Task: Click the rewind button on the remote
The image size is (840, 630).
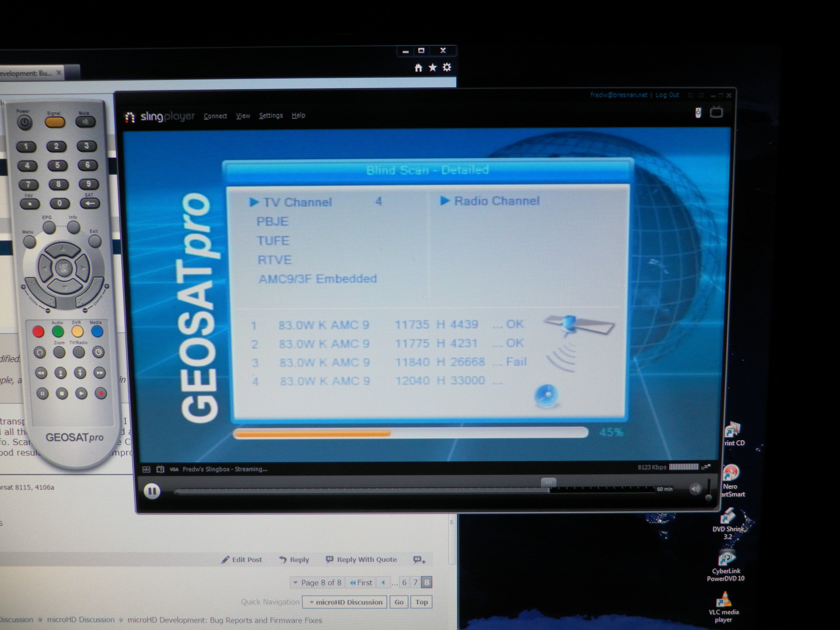Action: [x=41, y=373]
